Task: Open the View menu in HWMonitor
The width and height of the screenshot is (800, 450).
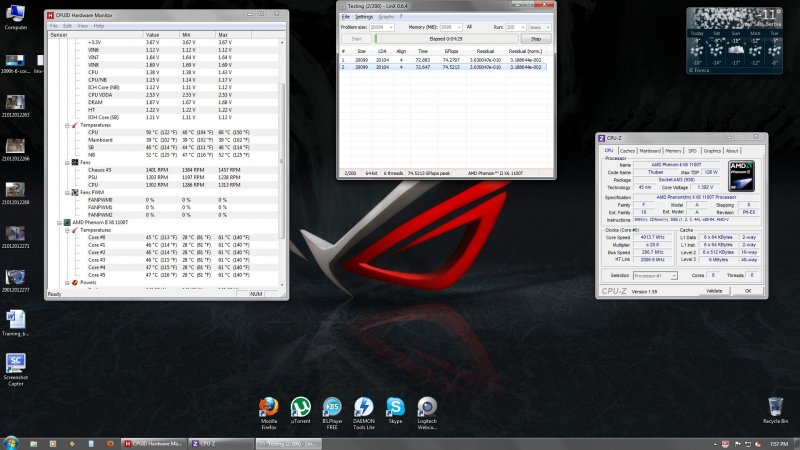Action: coord(83,26)
